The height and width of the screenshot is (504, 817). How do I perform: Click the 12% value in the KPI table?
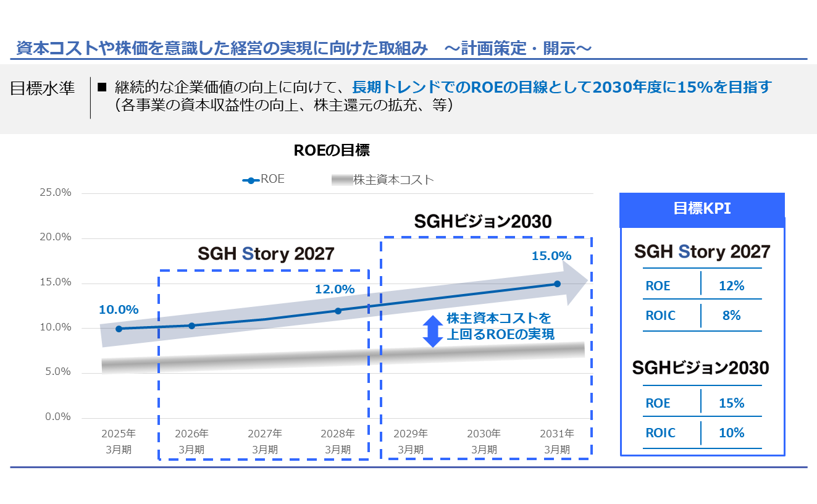click(732, 286)
